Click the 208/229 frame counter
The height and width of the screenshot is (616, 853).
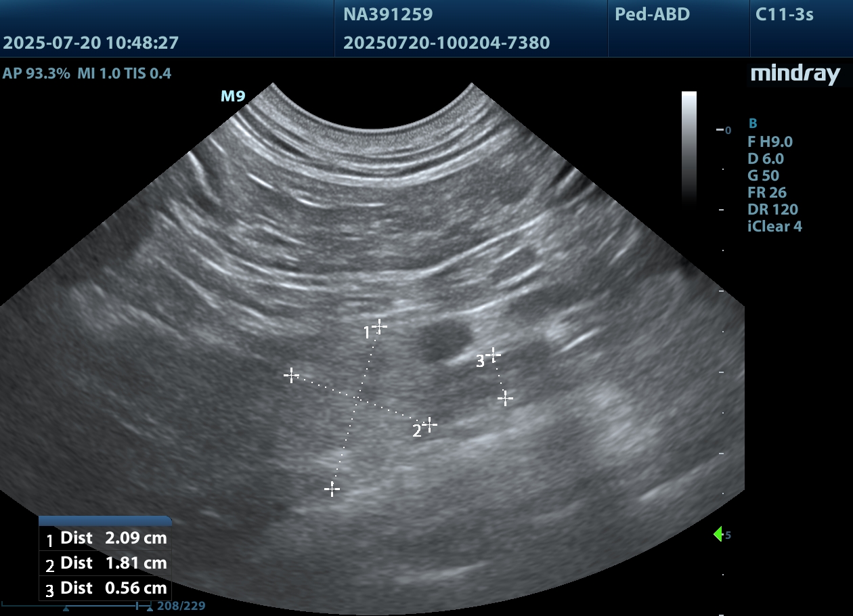point(181,606)
